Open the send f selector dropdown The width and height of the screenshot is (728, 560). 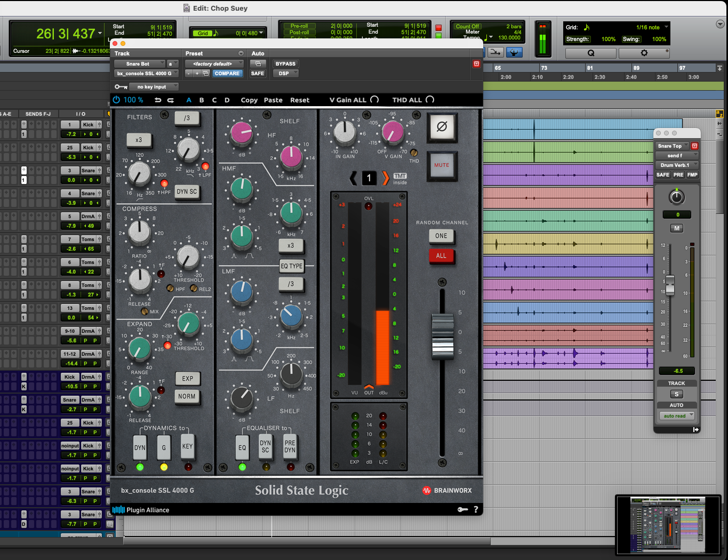pos(676,155)
